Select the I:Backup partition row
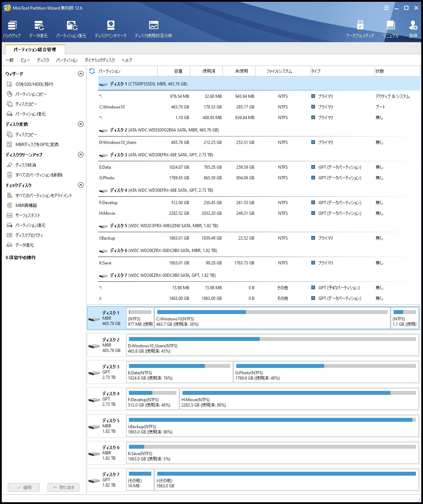 [259, 238]
